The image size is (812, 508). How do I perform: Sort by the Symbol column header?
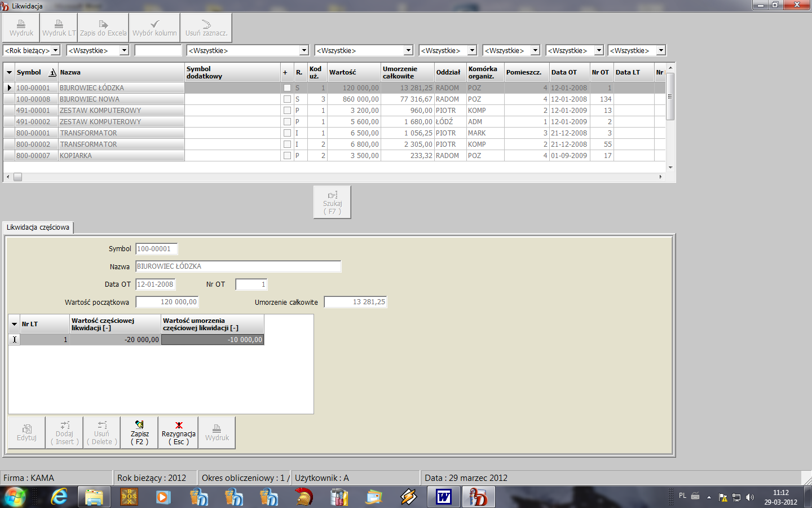click(x=37, y=72)
